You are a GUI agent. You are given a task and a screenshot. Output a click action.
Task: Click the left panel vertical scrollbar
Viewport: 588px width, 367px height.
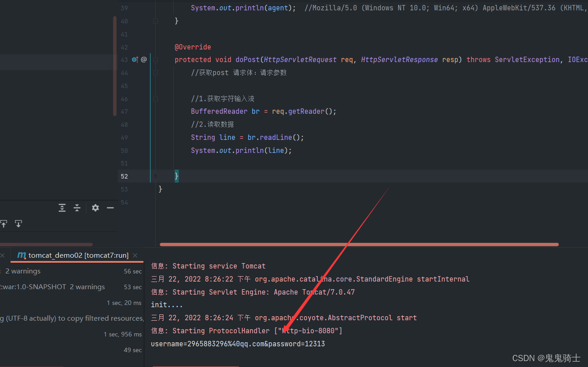click(115, 66)
